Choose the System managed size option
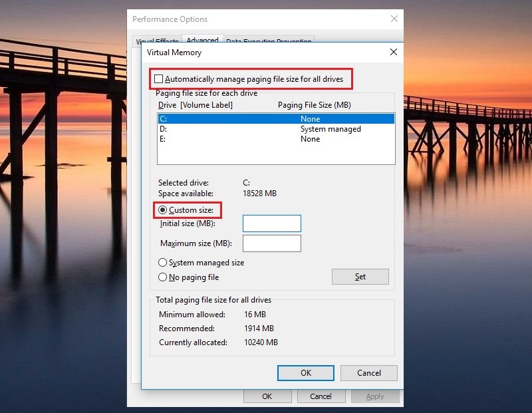 [163, 263]
